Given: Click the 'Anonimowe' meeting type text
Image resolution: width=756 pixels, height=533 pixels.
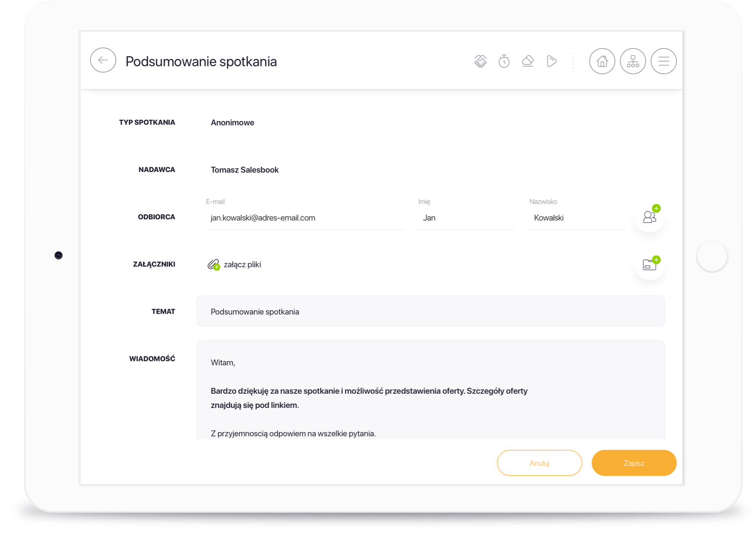Looking at the screenshot, I should (x=232, y=123).
